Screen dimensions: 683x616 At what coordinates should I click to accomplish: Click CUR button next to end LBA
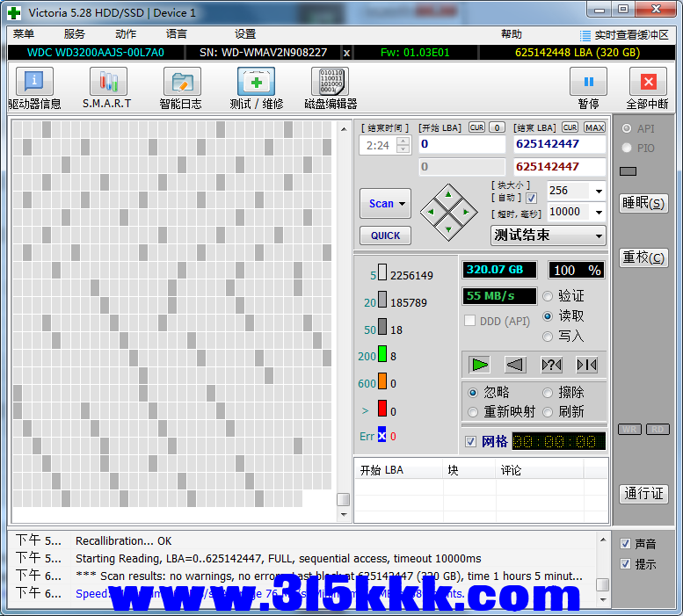point(570,127)
